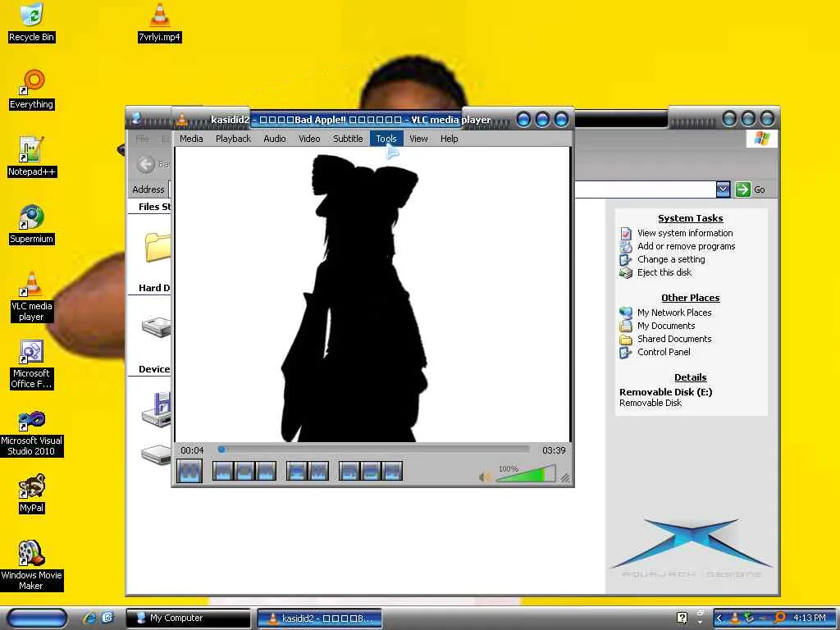The image size is (840, 630).
Task: Click the Go button in My Computer
Action: (751, 189)
